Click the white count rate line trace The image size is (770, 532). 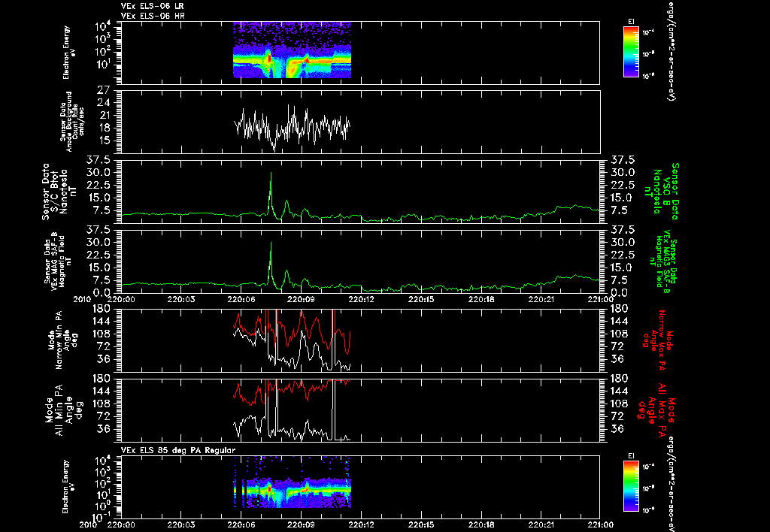[x=293, y=127]
